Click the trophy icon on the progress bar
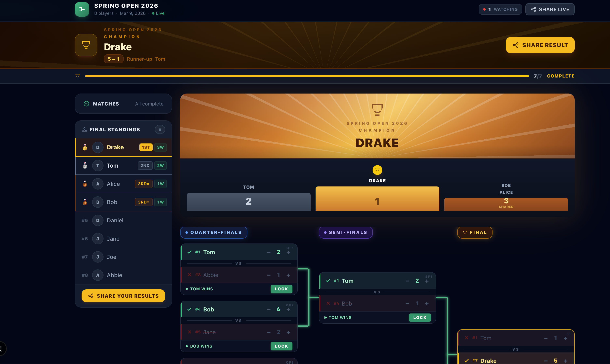The height and width of the screenshot is (364, 610). coord(78,76)
